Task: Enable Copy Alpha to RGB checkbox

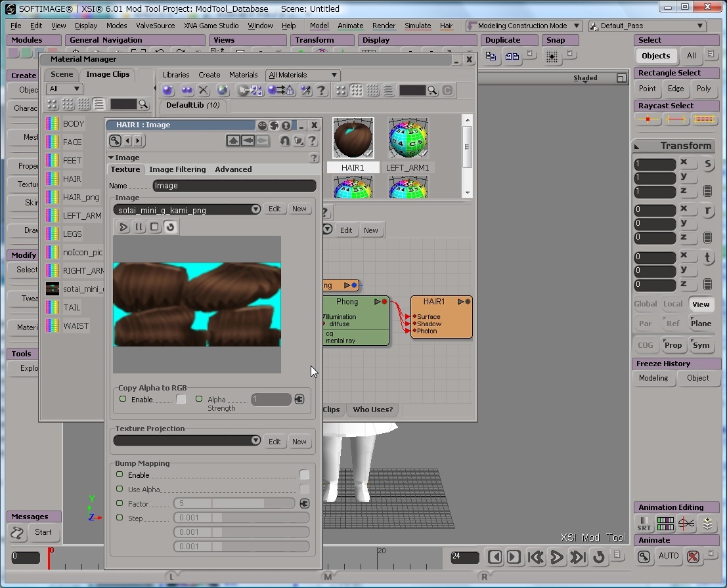Action: tap(181, 399)
